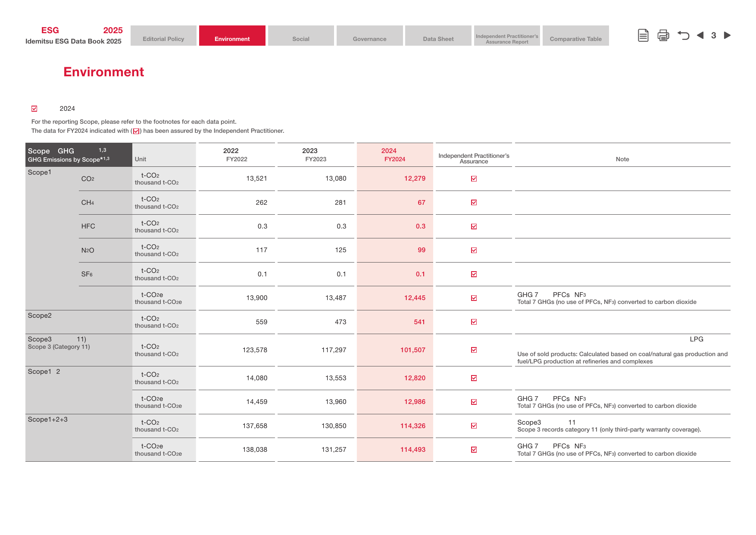
Task: Select the Environment tab
Action: pos(232,36)
